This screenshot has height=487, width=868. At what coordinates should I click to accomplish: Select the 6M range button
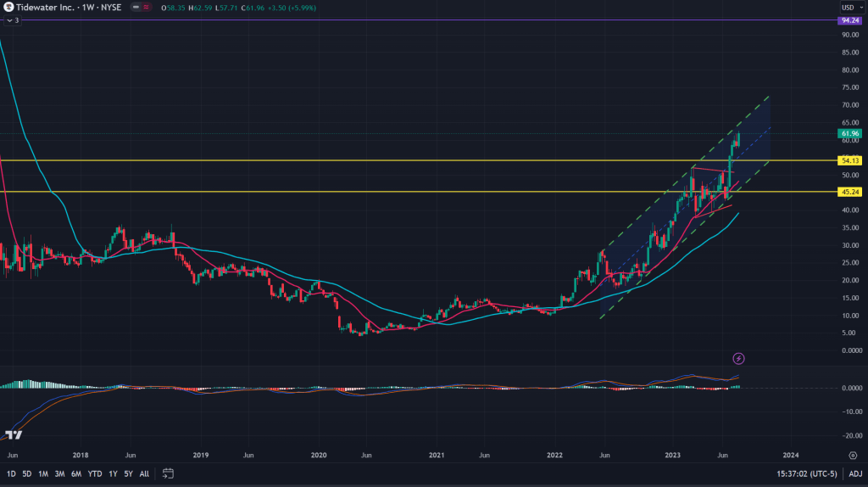75,473
